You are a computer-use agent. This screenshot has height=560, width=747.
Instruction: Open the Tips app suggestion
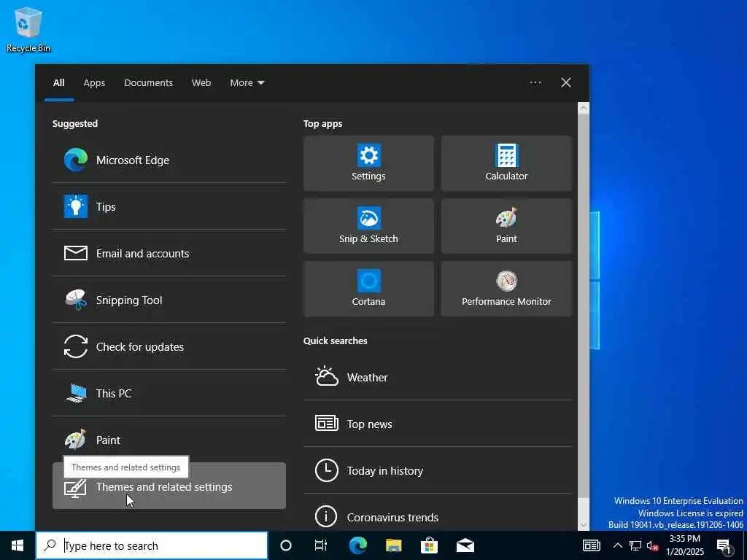(x=169, y=206)
